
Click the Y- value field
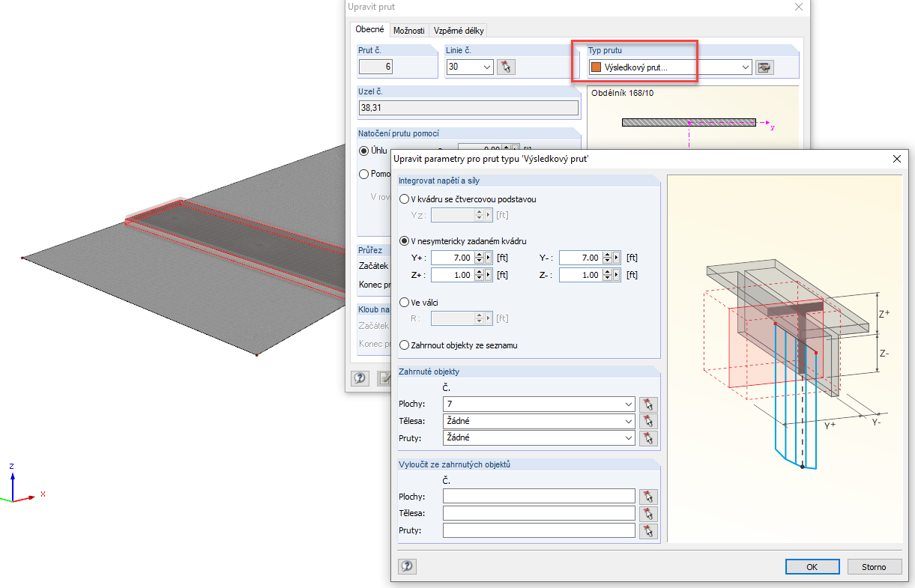[581, 258]
